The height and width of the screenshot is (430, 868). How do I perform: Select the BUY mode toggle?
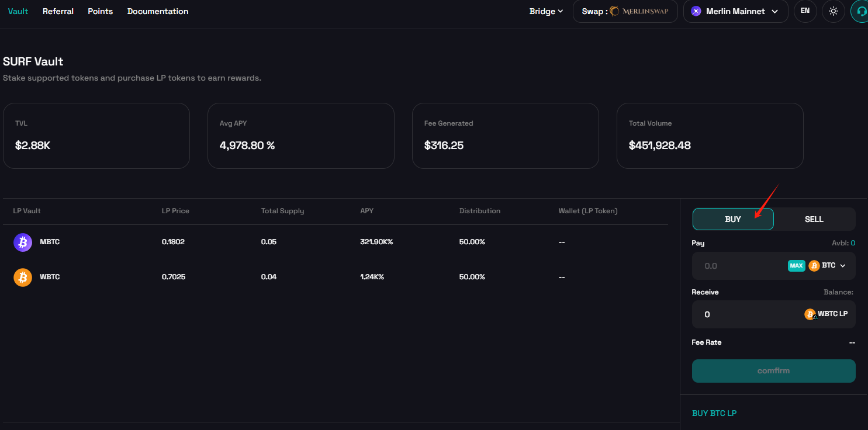point(732,219)
